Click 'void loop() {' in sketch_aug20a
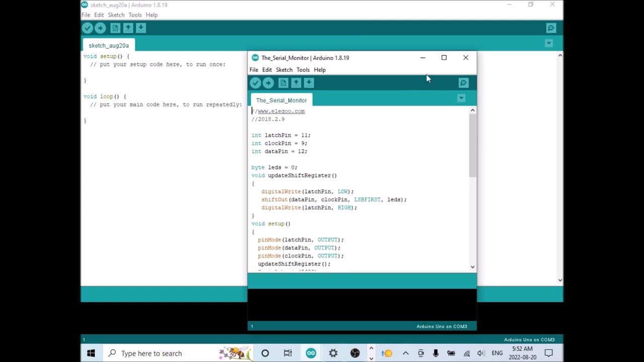The height and width of the screenshot is (362, 644). pos(105,97)
